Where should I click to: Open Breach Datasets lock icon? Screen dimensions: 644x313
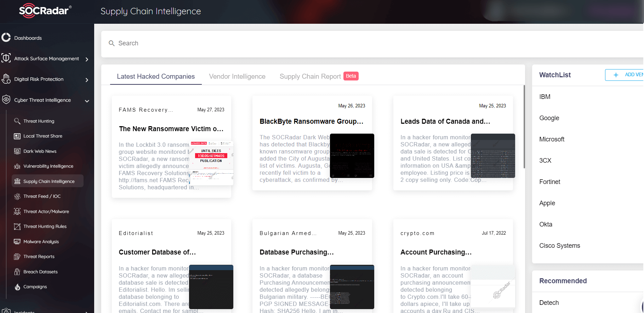pyautogui.click(x=17, y=272)
